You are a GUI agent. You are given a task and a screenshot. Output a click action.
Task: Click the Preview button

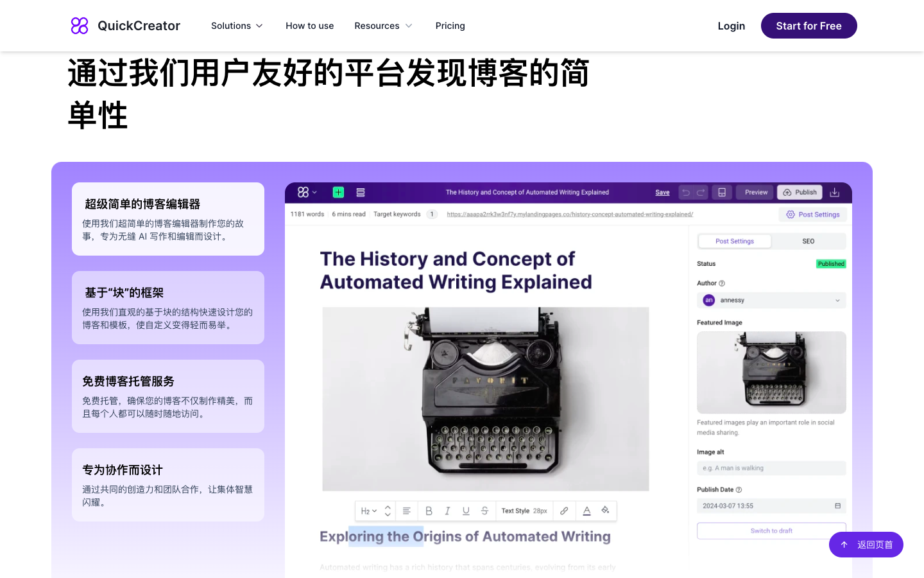pos(756,193)
